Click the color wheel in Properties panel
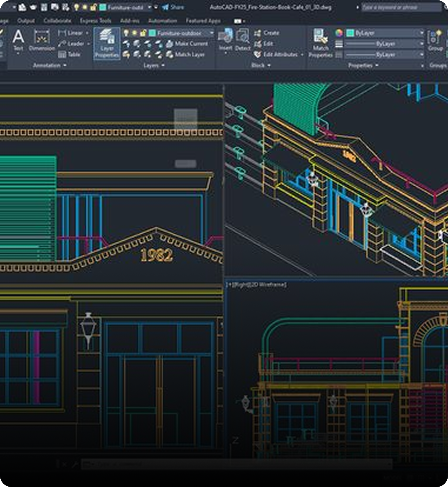This screenshot has width=448, height=487. 339,33
